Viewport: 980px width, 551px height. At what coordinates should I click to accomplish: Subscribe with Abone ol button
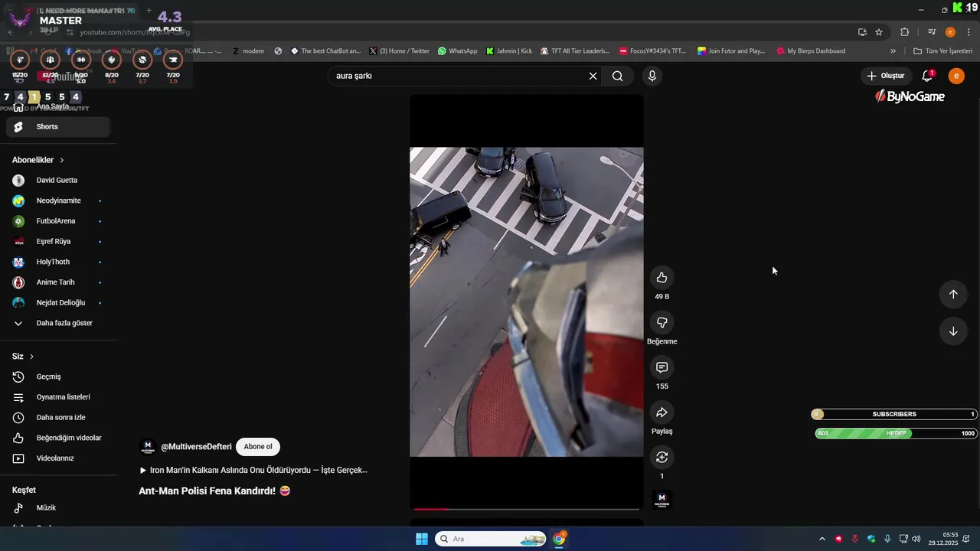[x=258, y=447]
